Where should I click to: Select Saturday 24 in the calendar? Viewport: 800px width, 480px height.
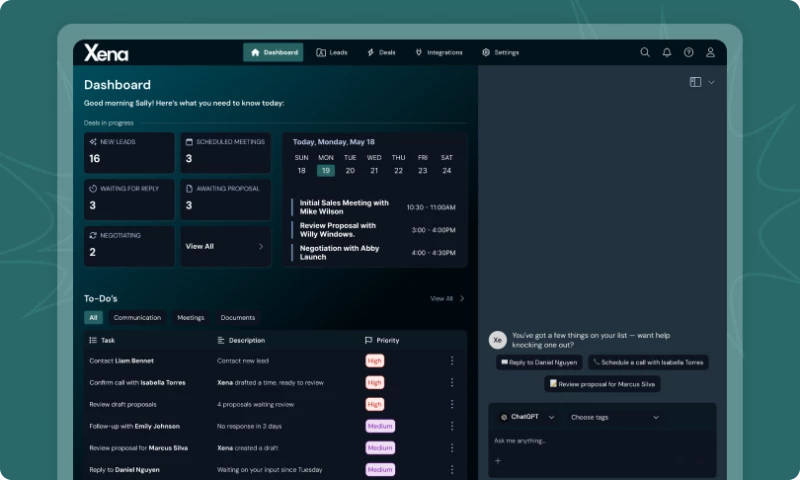click(x=447, y=170)
